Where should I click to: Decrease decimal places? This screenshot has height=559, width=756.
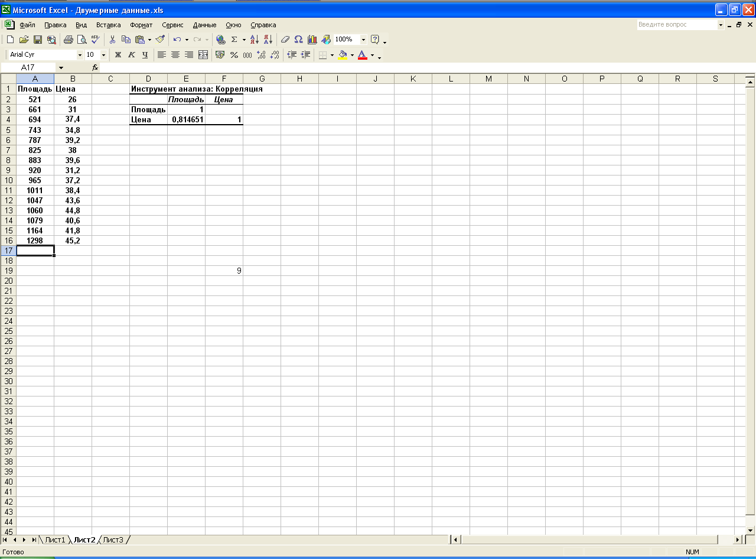275,55
